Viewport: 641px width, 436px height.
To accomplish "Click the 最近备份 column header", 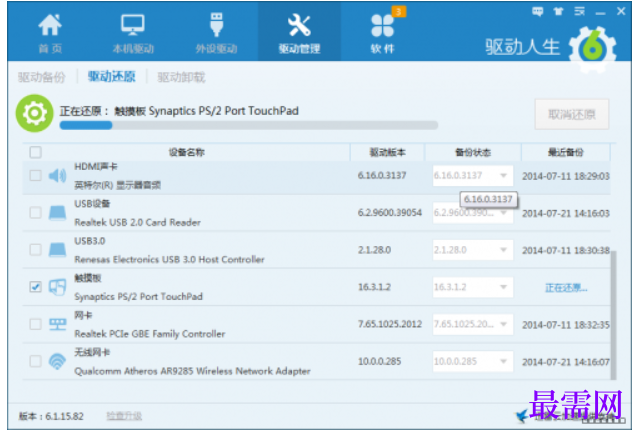I will click(x=565, y=152).
